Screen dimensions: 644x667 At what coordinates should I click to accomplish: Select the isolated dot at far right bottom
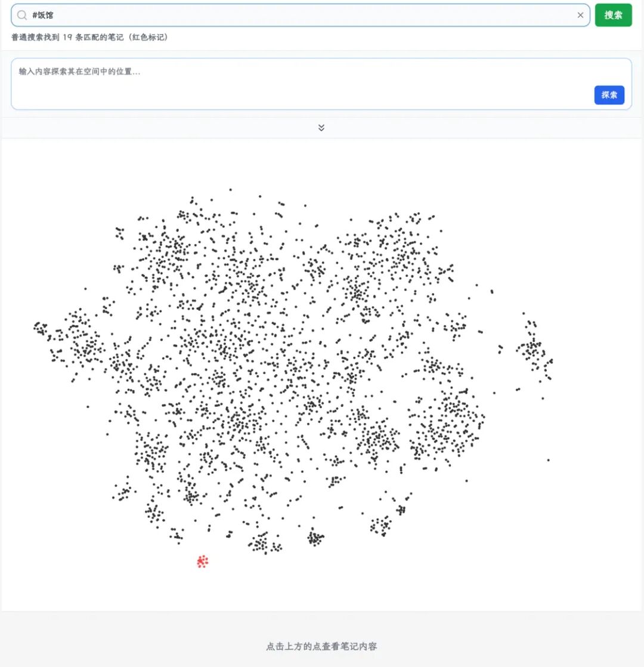[x=548, y=459]
